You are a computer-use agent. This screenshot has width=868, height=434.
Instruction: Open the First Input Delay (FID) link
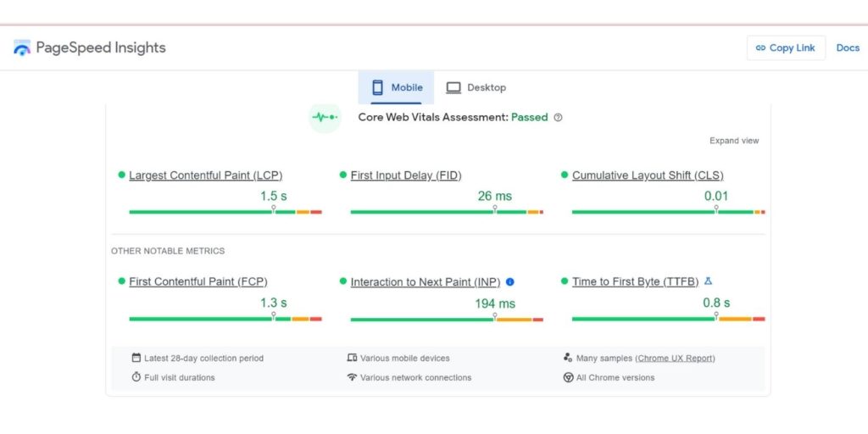406,175
